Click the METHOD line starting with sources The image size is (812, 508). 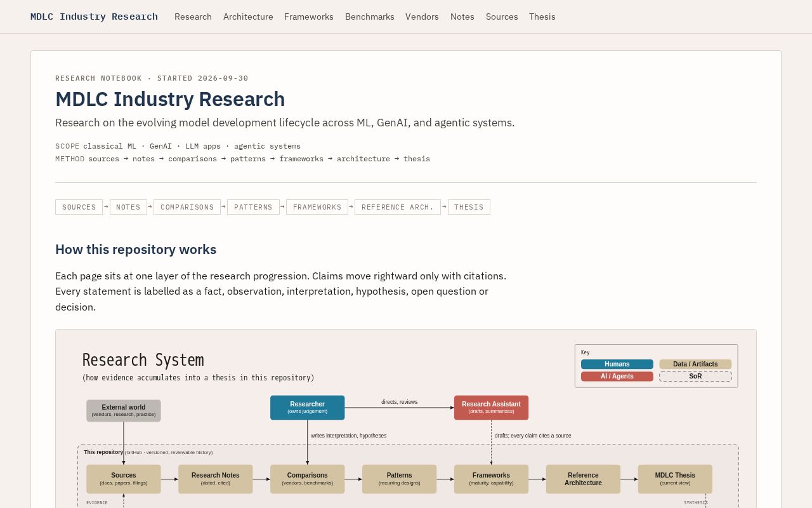click(242, 159)
